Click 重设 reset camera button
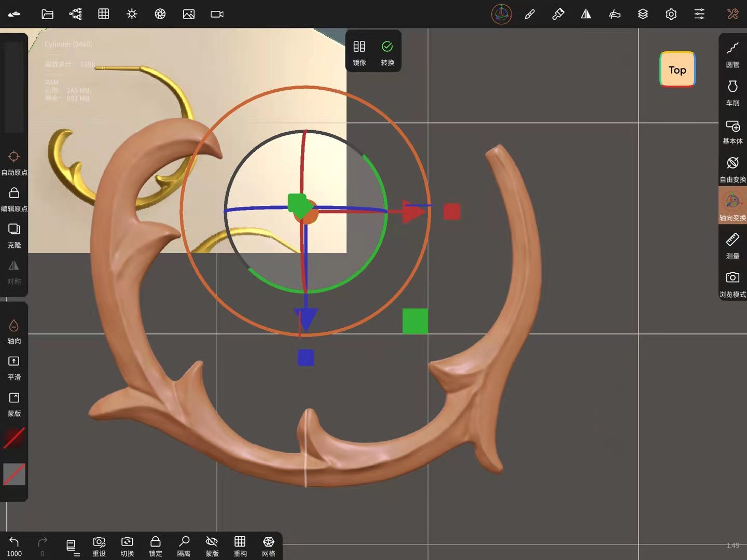 tap(99, 547)
